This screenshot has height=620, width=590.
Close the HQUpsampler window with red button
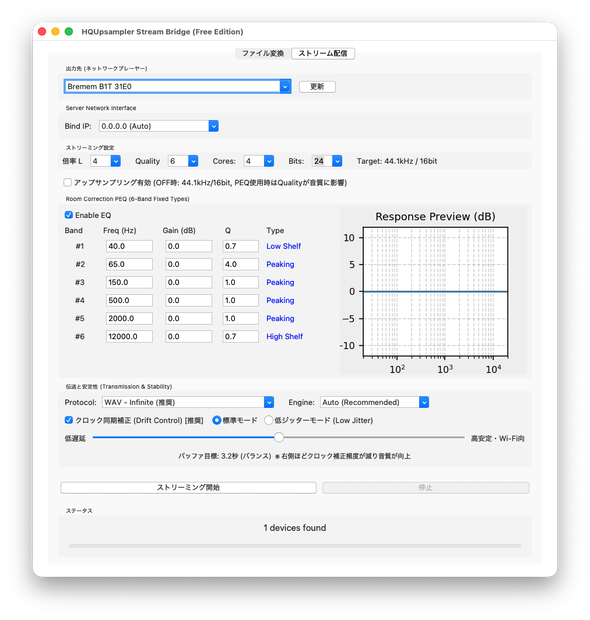coord(42,32)
